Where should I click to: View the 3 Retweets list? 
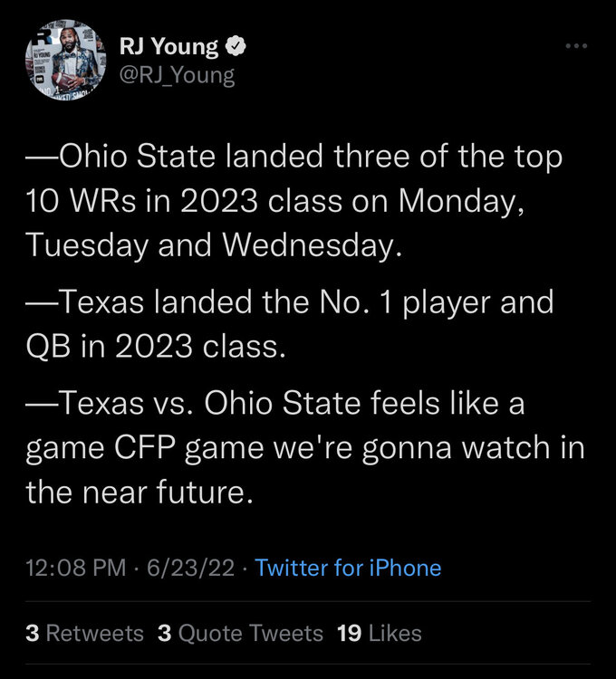click(x=84, y=633)
